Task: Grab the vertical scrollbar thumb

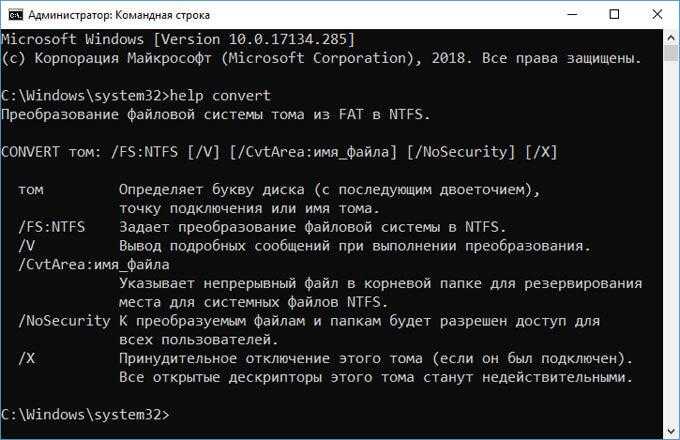Action: pos(671,54)
